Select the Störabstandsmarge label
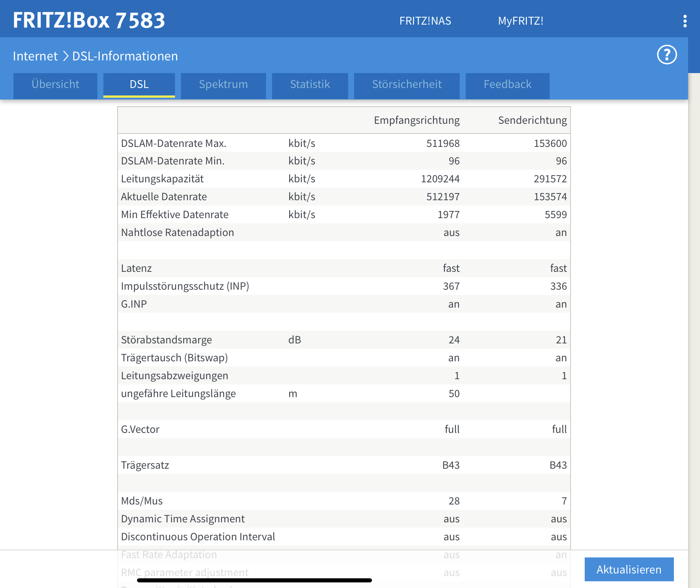 click(166, 340)
